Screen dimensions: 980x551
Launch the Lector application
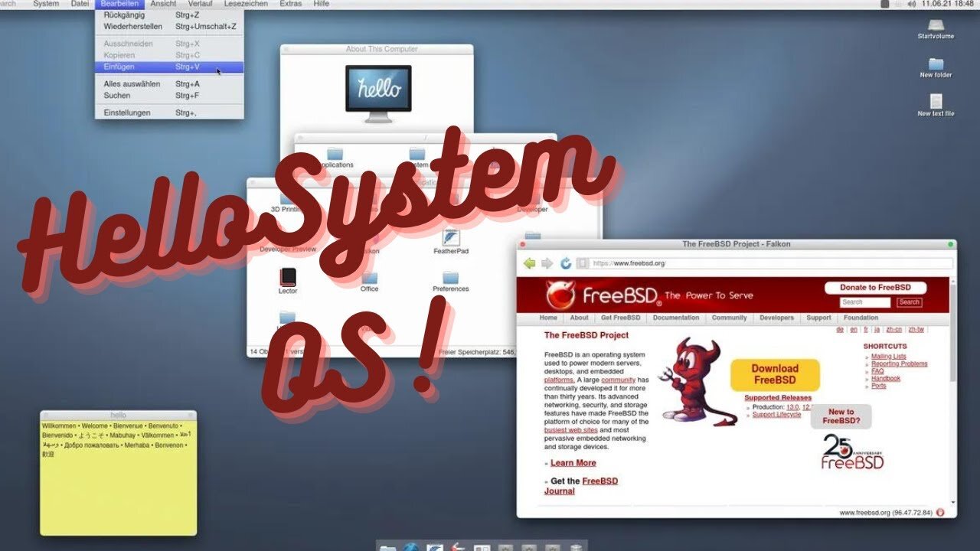click(x=287, y=277)
